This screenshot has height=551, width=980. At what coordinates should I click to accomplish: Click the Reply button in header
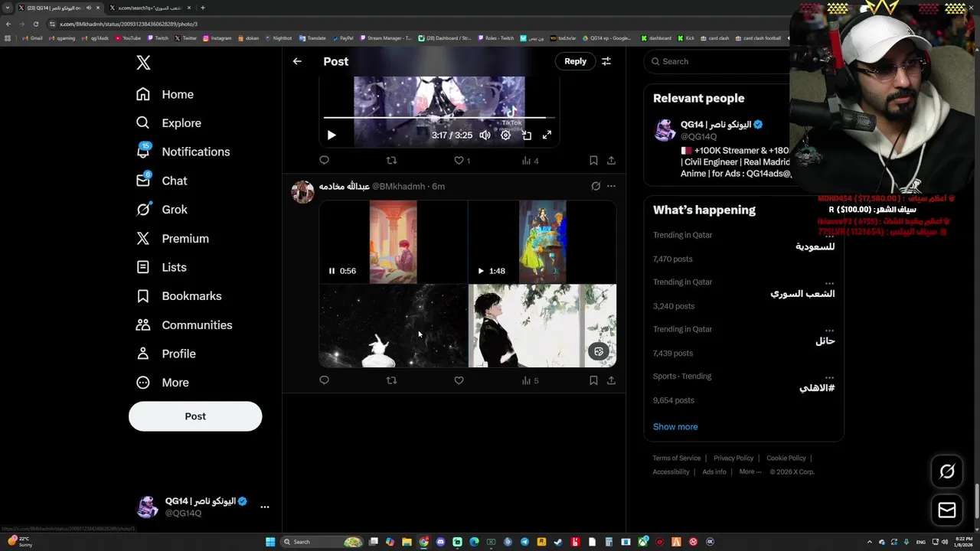pos(575,61)
